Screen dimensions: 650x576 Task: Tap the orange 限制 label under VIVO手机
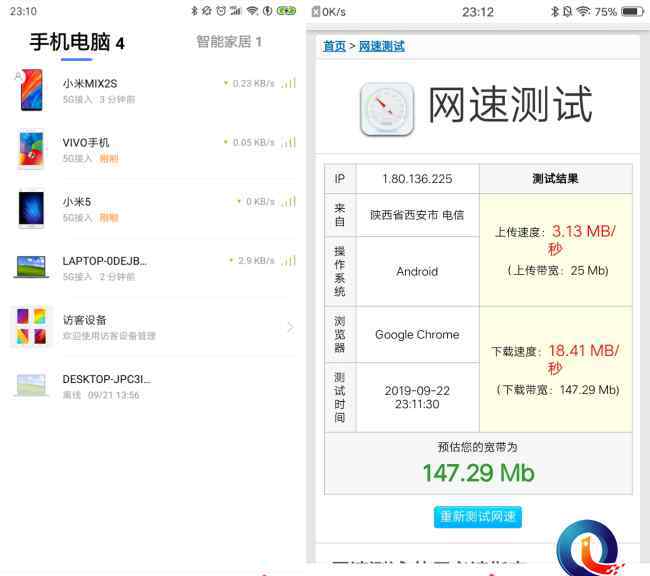point(109,158)
